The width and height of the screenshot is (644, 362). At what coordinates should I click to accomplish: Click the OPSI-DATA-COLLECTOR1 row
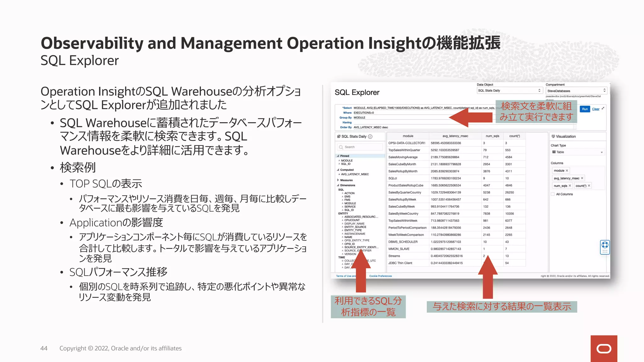(456, 143)
